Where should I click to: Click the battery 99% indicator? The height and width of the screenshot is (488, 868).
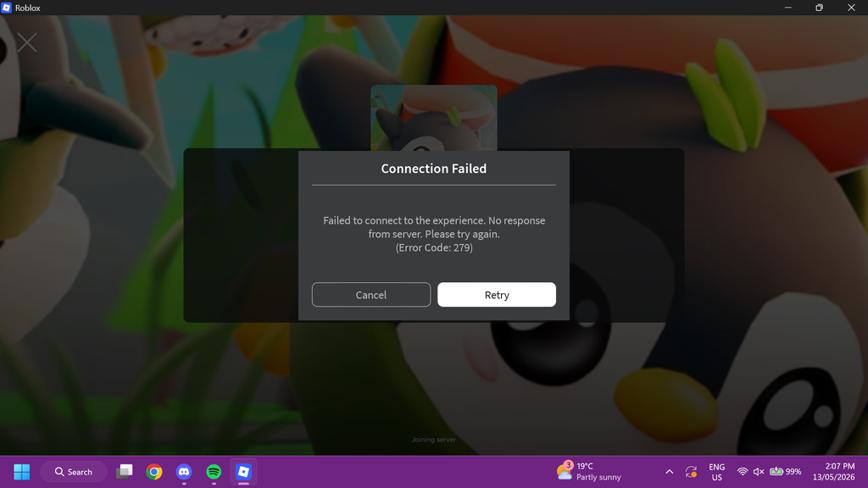tap(785, 472)
